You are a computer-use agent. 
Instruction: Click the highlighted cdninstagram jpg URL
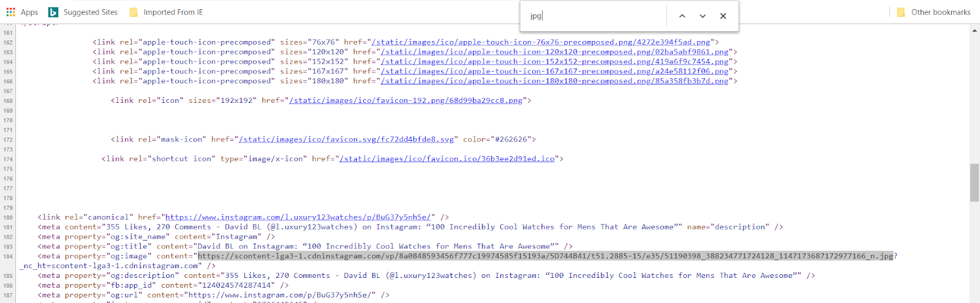click(545, 256)
